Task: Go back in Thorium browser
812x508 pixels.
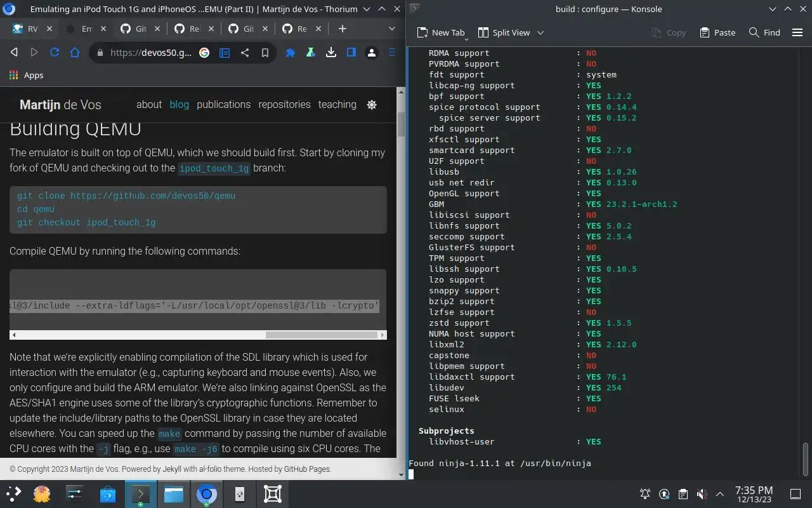Action: 14,53
